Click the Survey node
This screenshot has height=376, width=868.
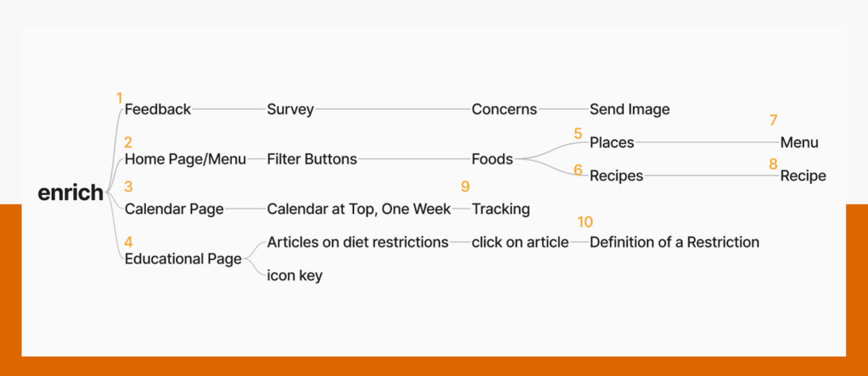tap(290, 109)
